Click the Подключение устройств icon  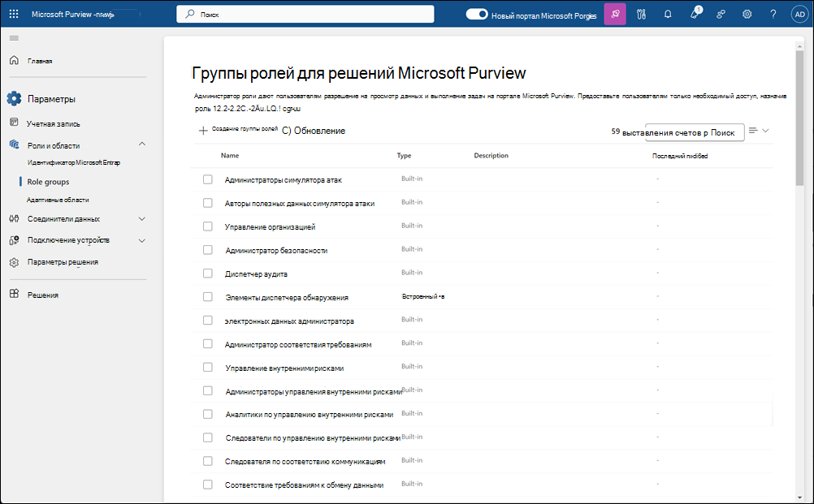(x=14, y=240)
